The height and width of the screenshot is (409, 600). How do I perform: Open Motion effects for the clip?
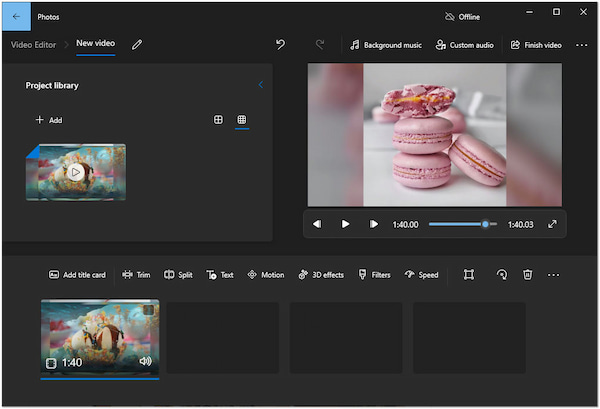[266, 275]
